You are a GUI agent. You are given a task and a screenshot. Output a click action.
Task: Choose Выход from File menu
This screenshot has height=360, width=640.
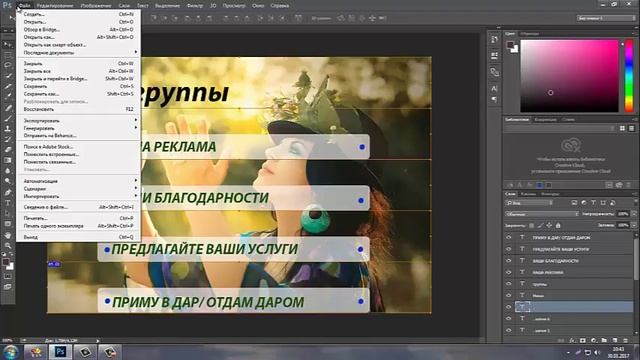(78, 237)
